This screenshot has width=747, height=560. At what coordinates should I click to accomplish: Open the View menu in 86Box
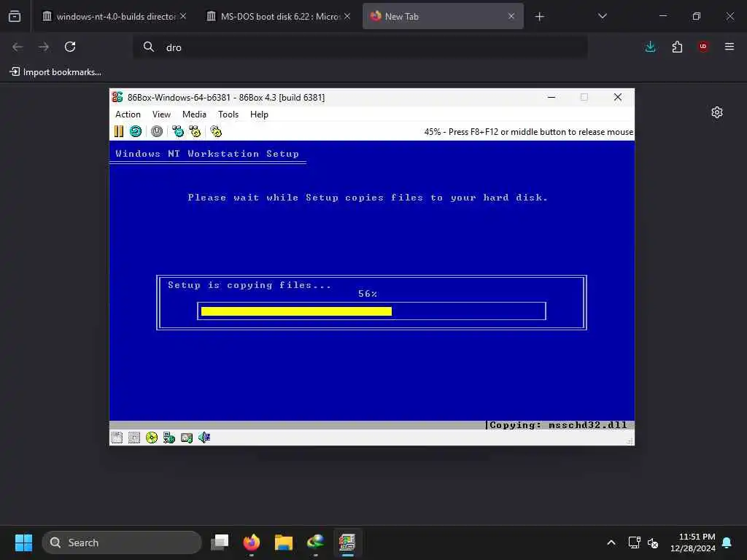(161, 114)
